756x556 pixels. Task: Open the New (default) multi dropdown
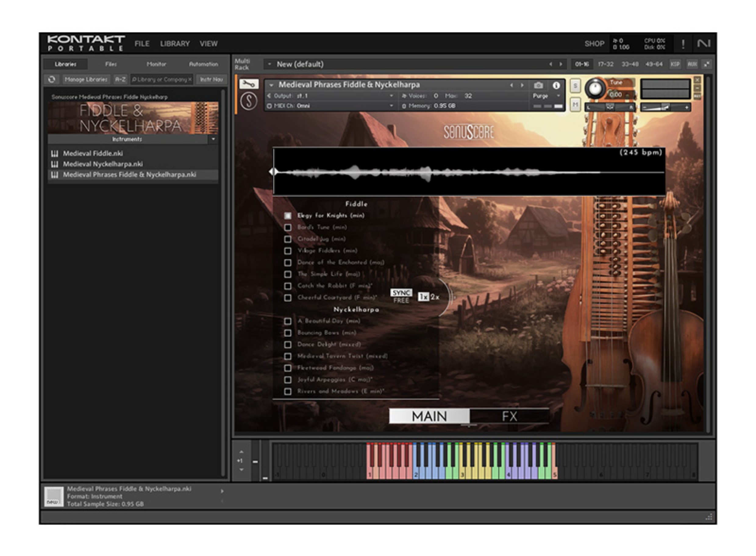coord(269,64)
